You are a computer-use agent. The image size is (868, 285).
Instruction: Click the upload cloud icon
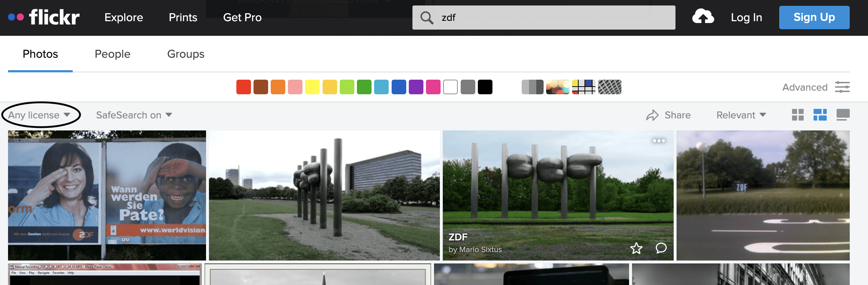click(703, 17)
